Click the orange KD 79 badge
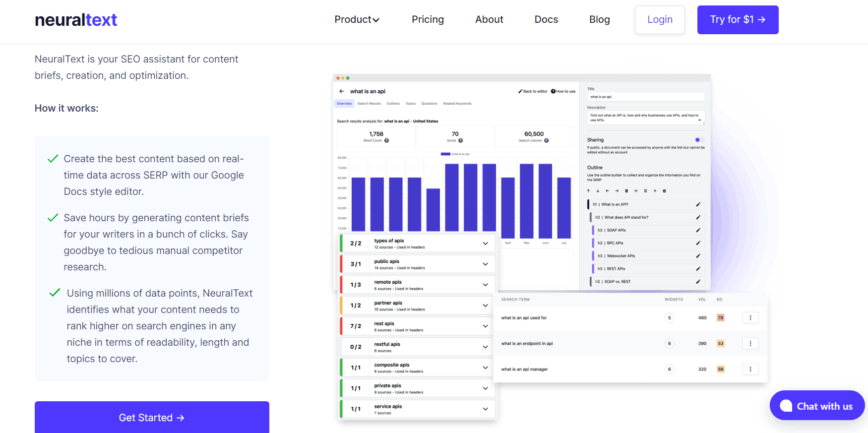Screen dimensions: 868x433 tap(720, 318)
